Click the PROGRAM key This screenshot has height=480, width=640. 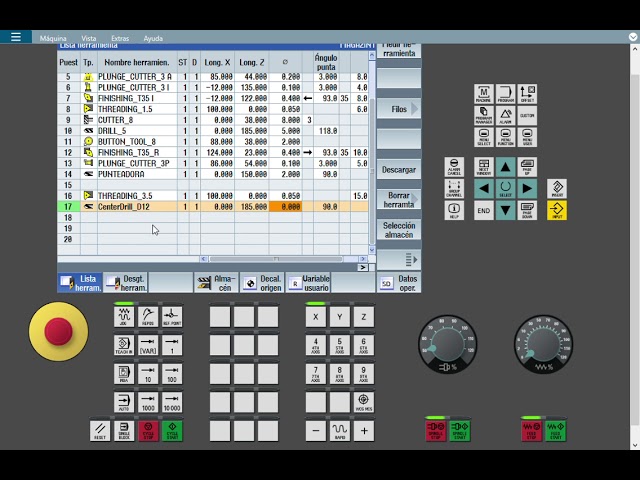[x=505, y=93]
